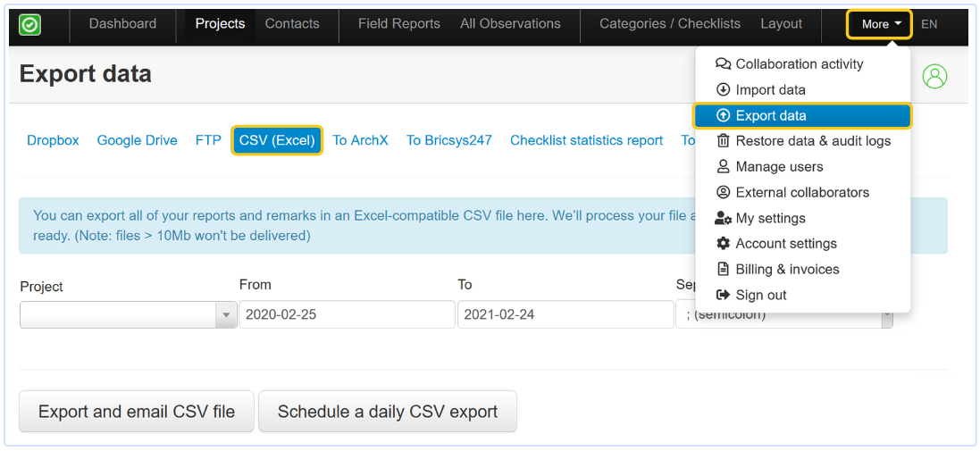Open the More dropdown menu
Viewport: 980px width, 451px height.
[879, 24]
